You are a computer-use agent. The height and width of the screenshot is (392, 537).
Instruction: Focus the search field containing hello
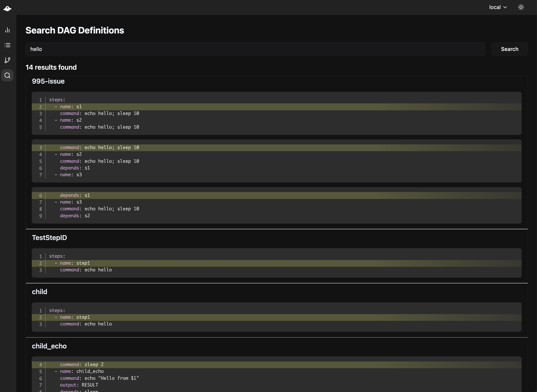point(255,49)
